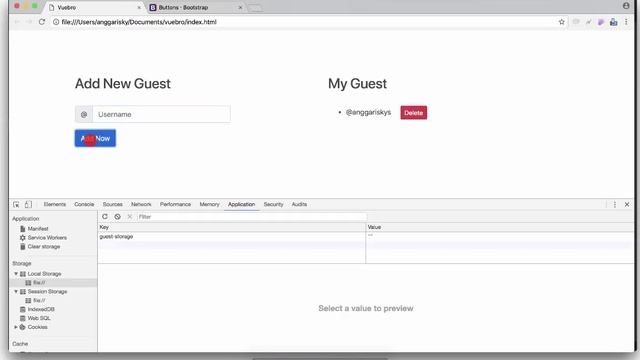Click the site info icon in address bar
The width and height of the screenshot is (640, 360).
pyautogui.click(x=56, y=22)
